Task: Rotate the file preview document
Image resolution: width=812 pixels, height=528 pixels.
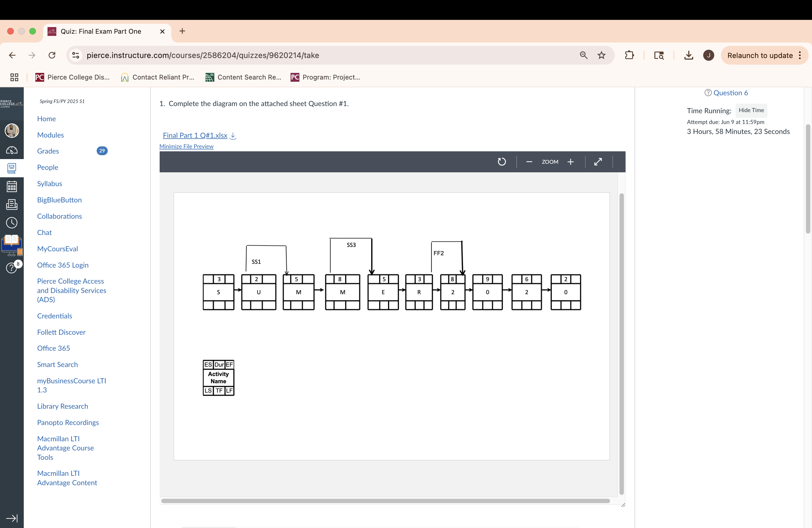Action: [502, 162]
